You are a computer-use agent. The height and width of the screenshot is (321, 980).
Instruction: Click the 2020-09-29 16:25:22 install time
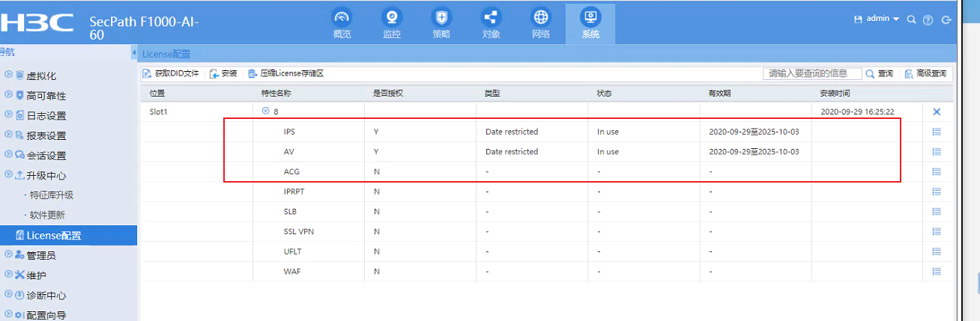click(857, 111)
